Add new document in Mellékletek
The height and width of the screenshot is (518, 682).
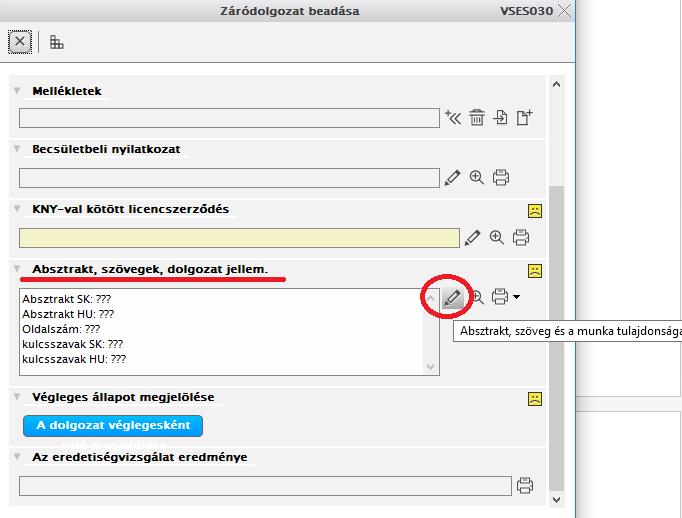[x=524, y=117]
